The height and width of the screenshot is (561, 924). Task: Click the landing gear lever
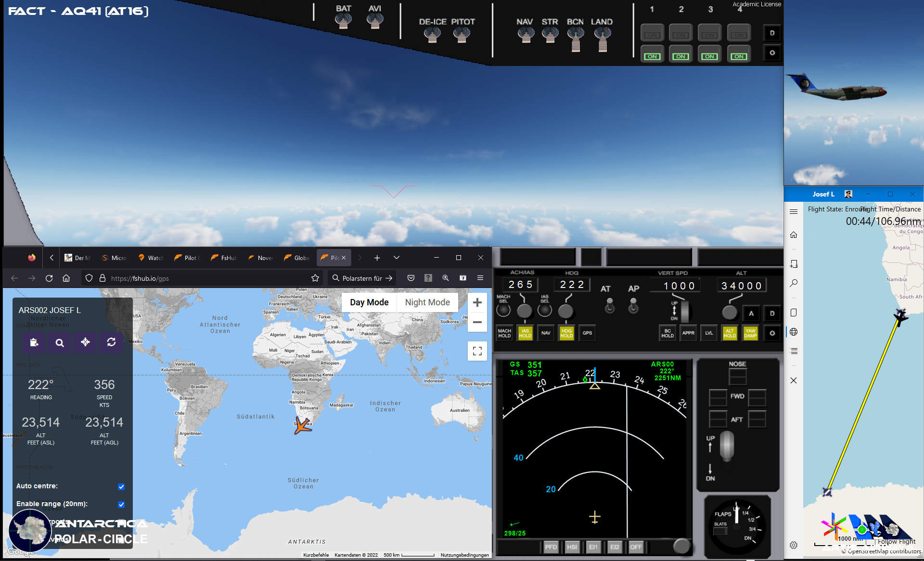point(727,445)
